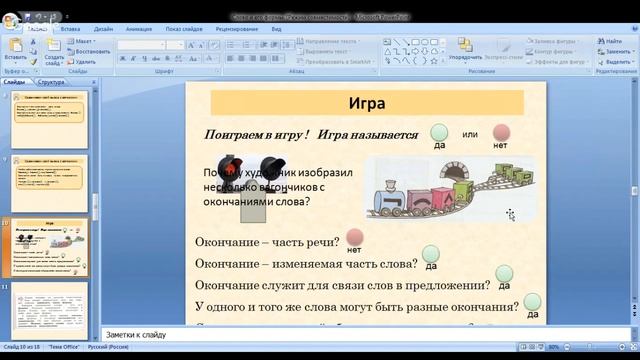This screenshot has height=360, width=640.
Task: Choose the five-point star shape
Action: pos(434,61)
